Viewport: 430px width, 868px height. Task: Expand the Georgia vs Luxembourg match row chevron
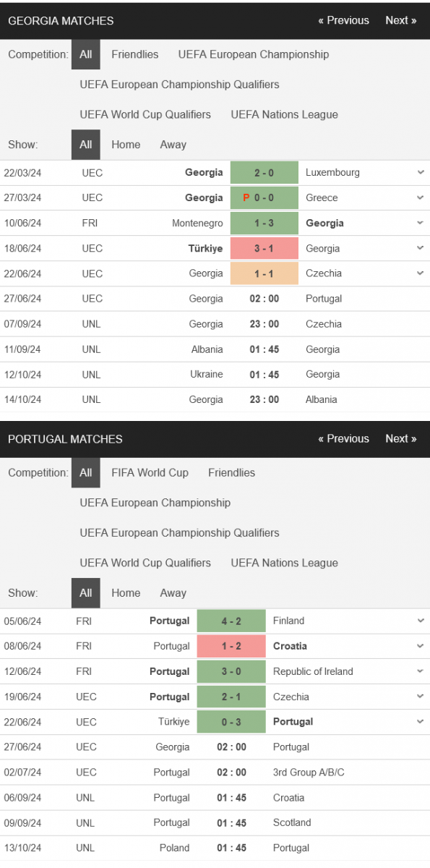coord(421,173)
